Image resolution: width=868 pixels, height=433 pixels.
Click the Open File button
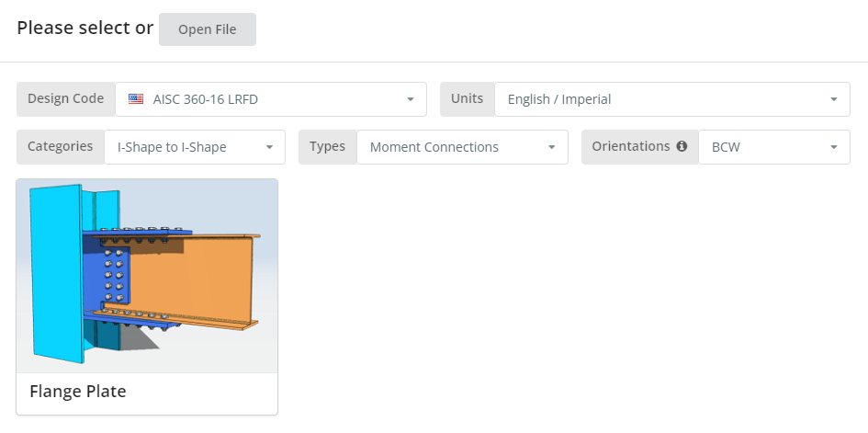pos(208,29)
